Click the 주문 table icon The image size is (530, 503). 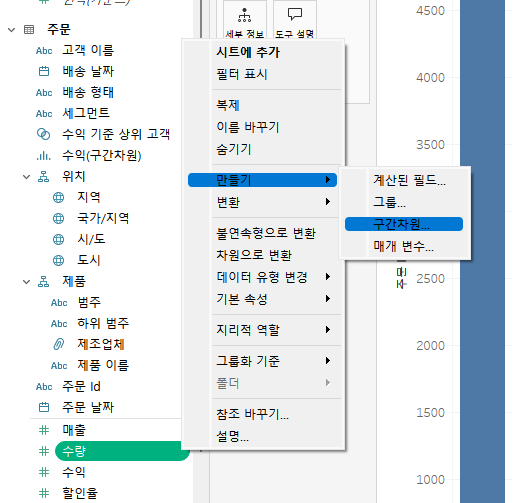point(29,30)
